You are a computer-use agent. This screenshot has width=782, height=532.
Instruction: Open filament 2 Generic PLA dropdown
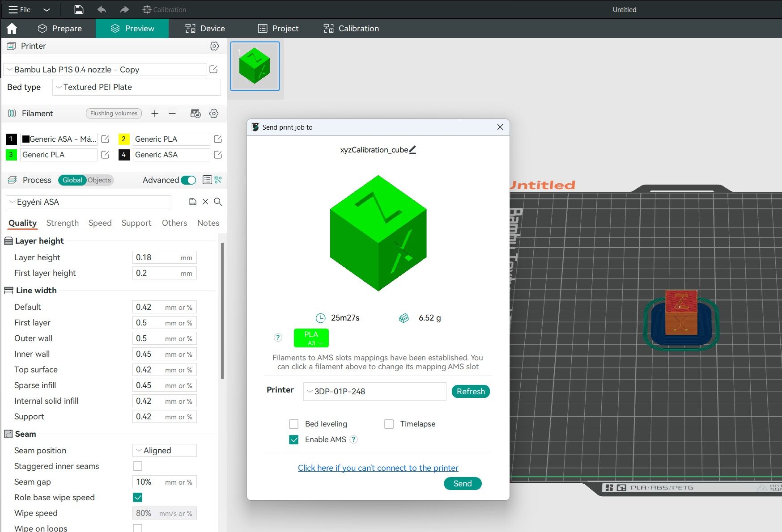coord(171,139)
